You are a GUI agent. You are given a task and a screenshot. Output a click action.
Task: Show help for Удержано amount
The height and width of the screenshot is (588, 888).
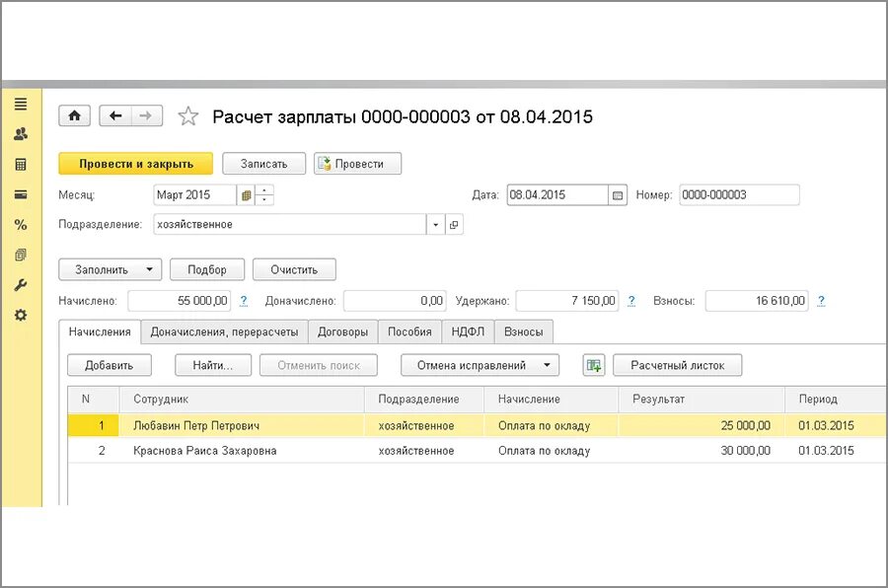point(631,301)
